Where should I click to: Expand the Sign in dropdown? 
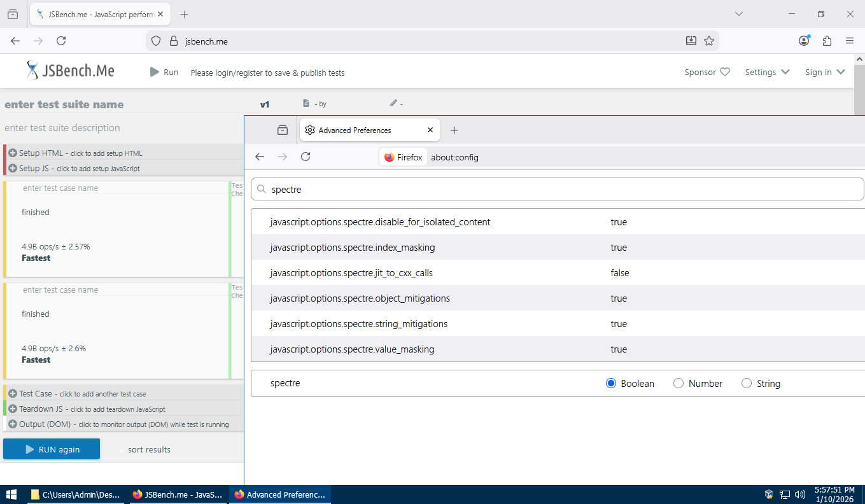[x=825, y=72]
